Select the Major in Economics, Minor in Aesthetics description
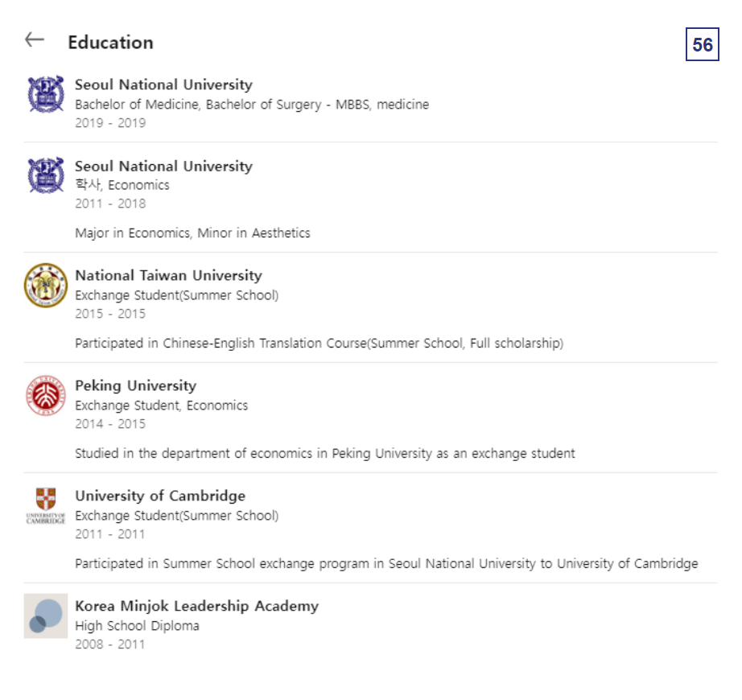 pos(192,233)
